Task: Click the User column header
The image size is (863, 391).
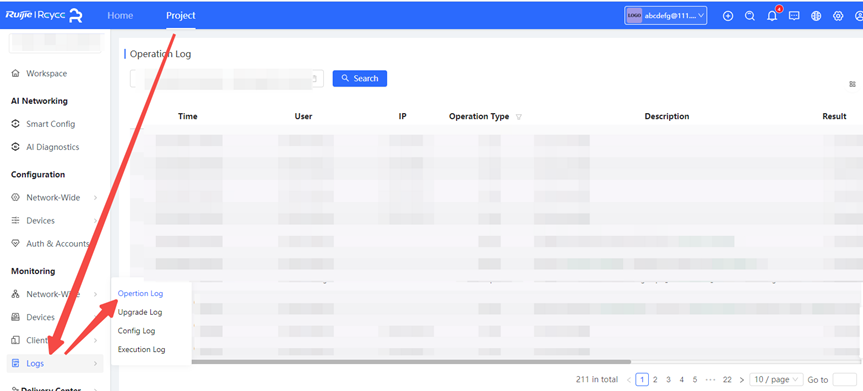Action: click(x=303, y=116)
